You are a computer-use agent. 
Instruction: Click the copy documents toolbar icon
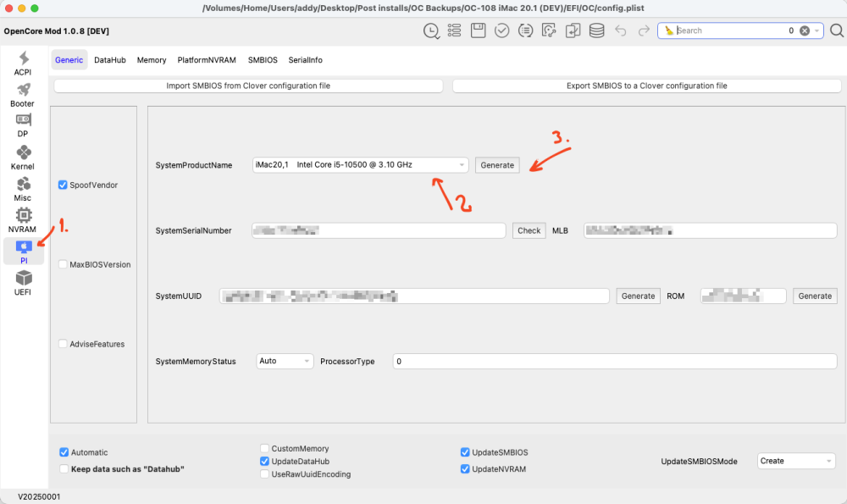tap(573, 30)
